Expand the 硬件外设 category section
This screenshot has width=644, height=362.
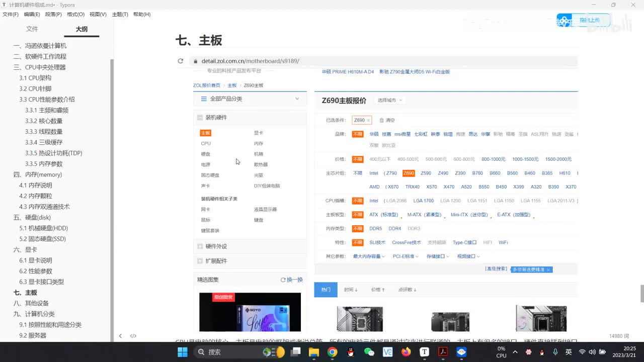click(200, 246)
